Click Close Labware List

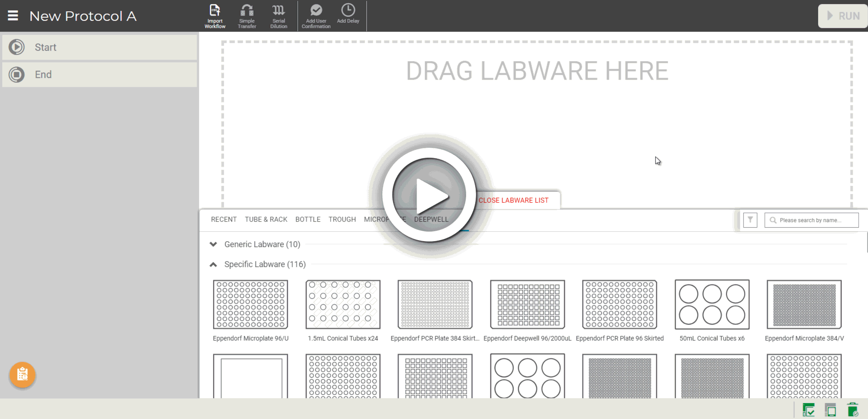pyautogui.click(x=513, y=200)
